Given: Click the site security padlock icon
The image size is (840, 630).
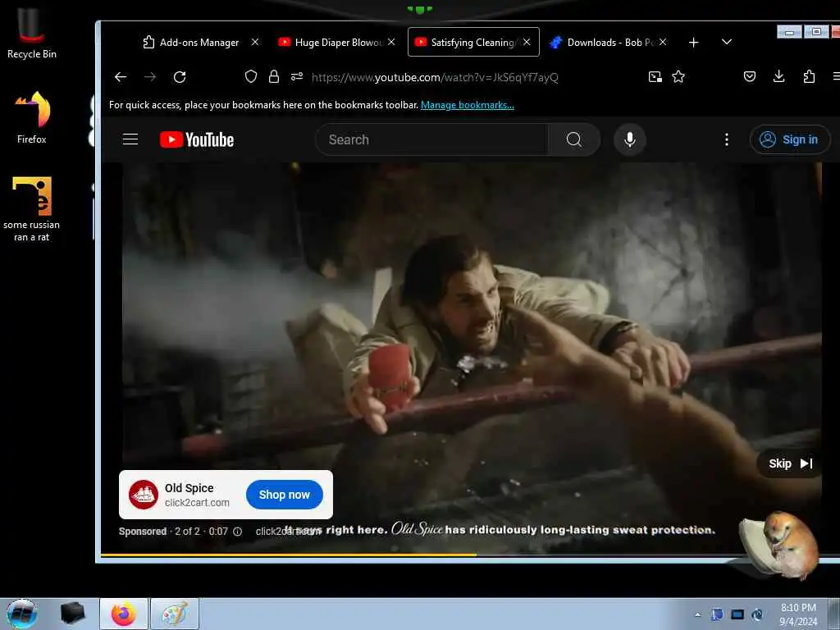Looking at the screenshot, I should pos(274,76).
